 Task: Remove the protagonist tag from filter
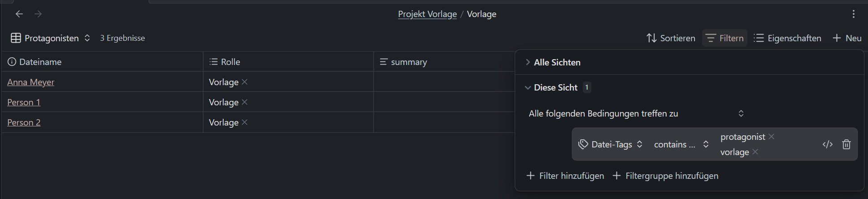click(772, 137)
